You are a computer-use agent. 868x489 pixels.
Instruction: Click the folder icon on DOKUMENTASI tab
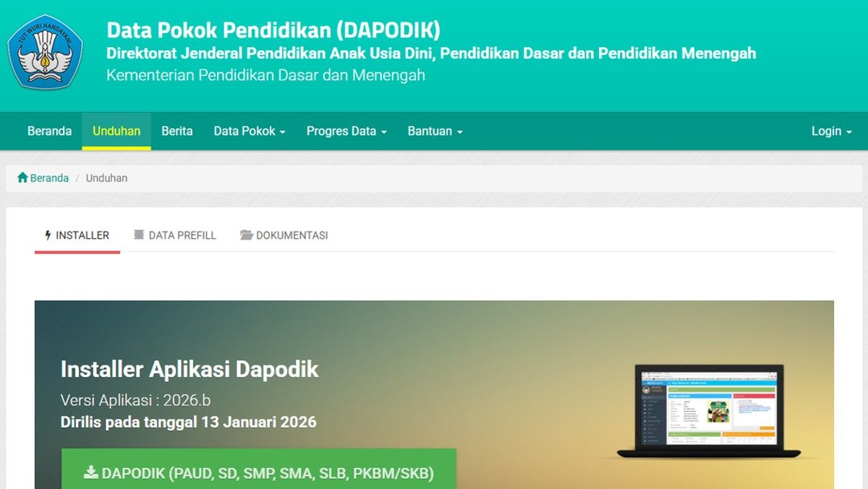(246, 235)
